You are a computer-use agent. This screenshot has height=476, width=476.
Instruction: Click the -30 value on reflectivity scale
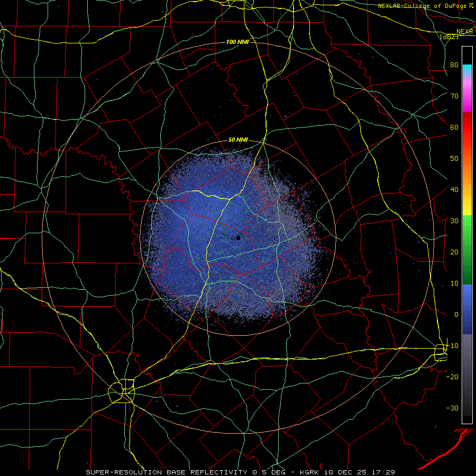tap(452, 408)
